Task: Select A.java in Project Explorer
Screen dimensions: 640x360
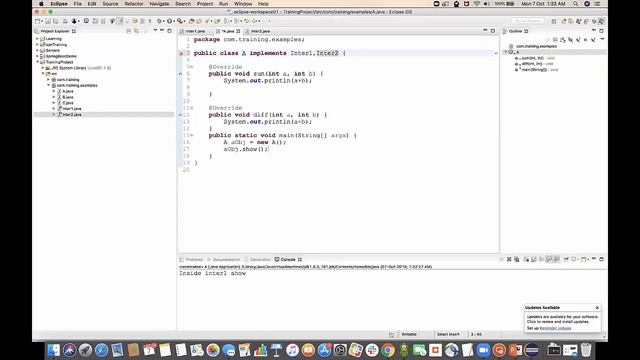Action: 68,91
